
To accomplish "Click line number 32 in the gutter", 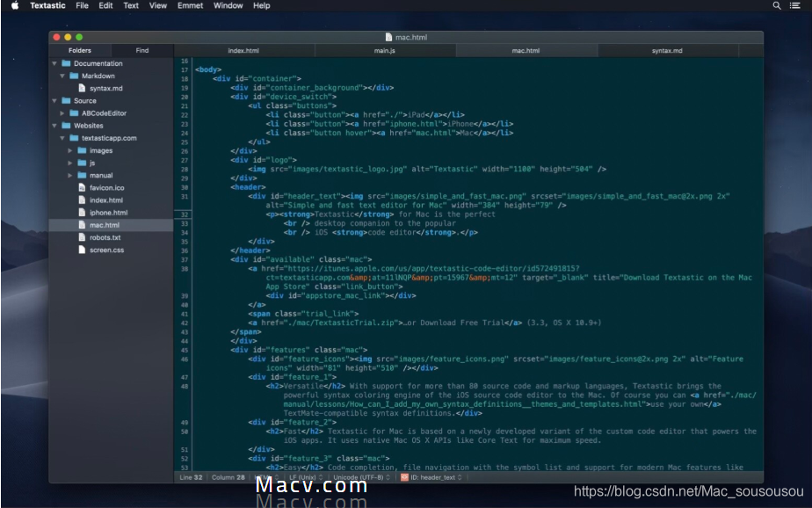I will tap(185, 214).
